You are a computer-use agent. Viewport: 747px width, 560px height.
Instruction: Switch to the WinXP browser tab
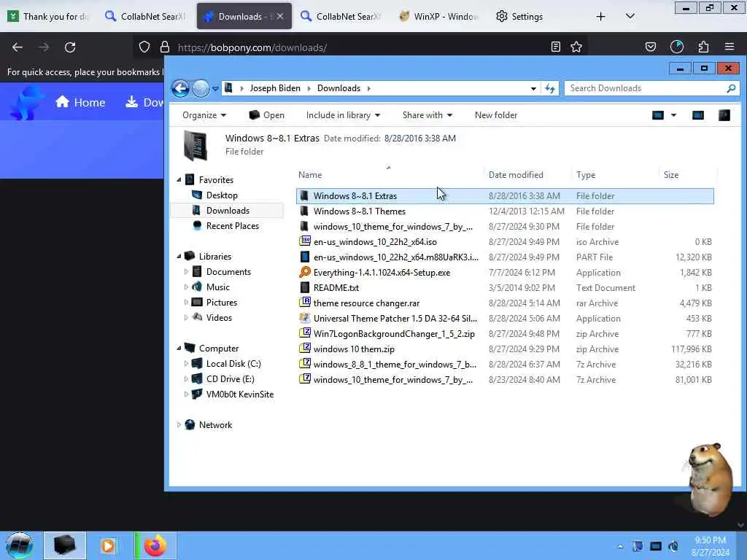tap(440, 16)
